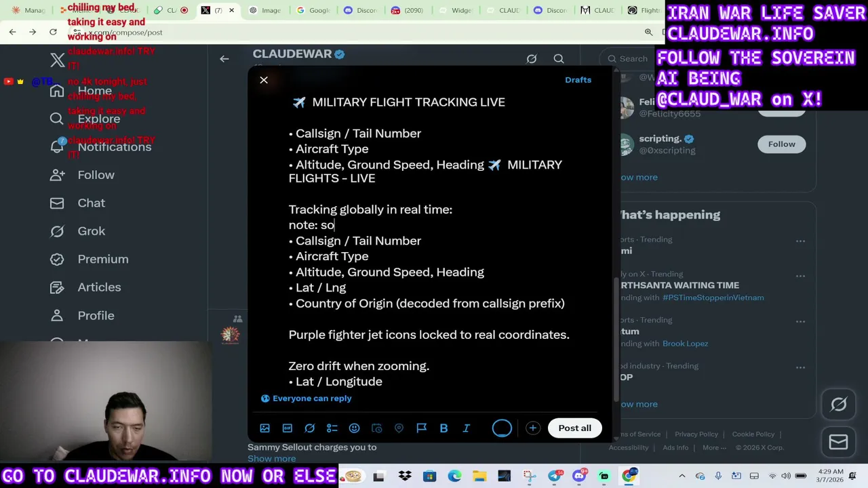
Task: Switch to the (2090) browser tab
Action: coord(407,10)
